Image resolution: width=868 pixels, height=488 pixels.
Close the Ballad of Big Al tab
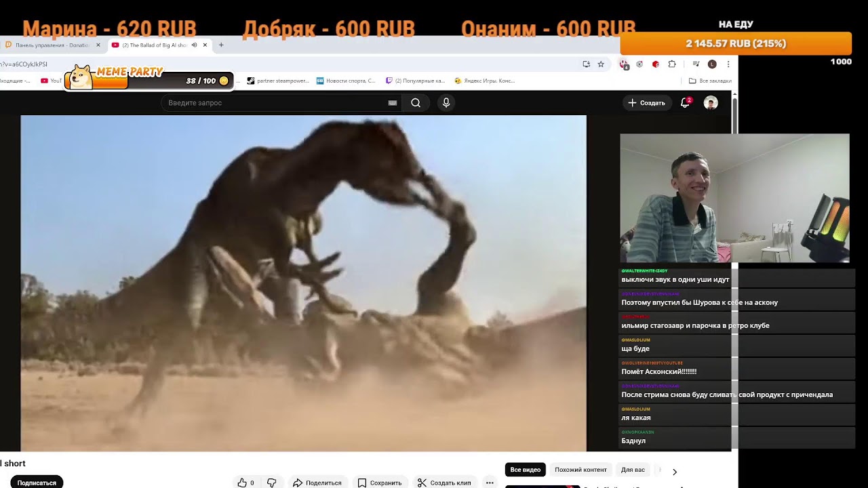(x=205, y=45)
